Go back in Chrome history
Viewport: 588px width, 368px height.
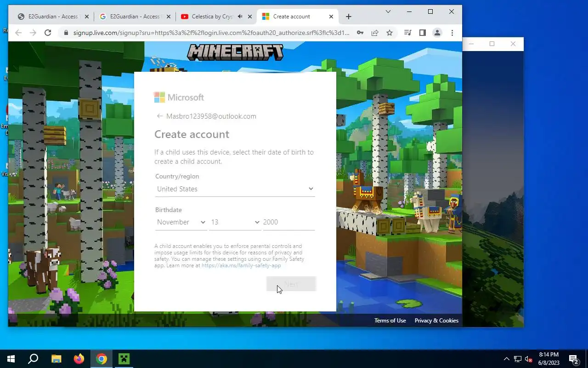click(18, 33)
